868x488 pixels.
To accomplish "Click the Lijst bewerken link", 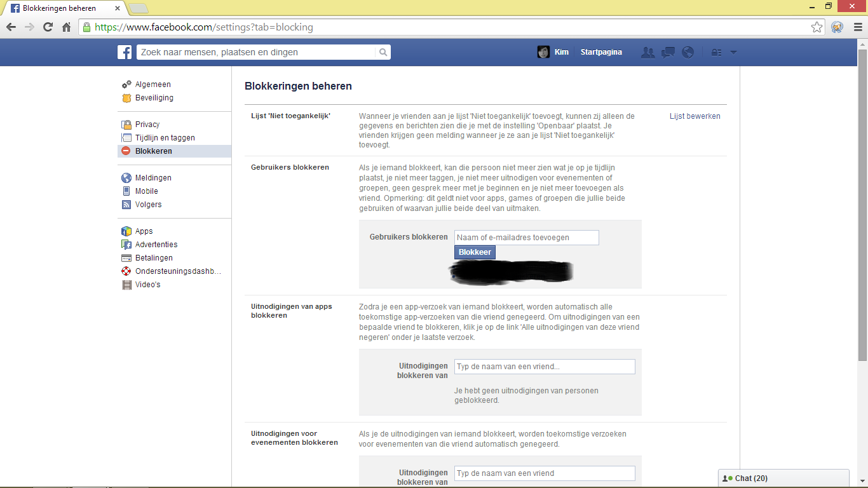I will 695,116.
